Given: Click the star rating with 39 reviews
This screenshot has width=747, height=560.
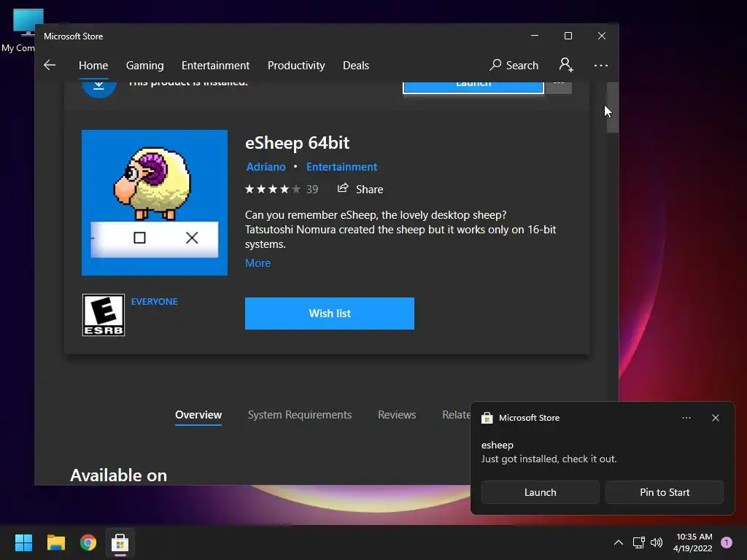Looking at the screenshot, I should [x=281, y=190].
